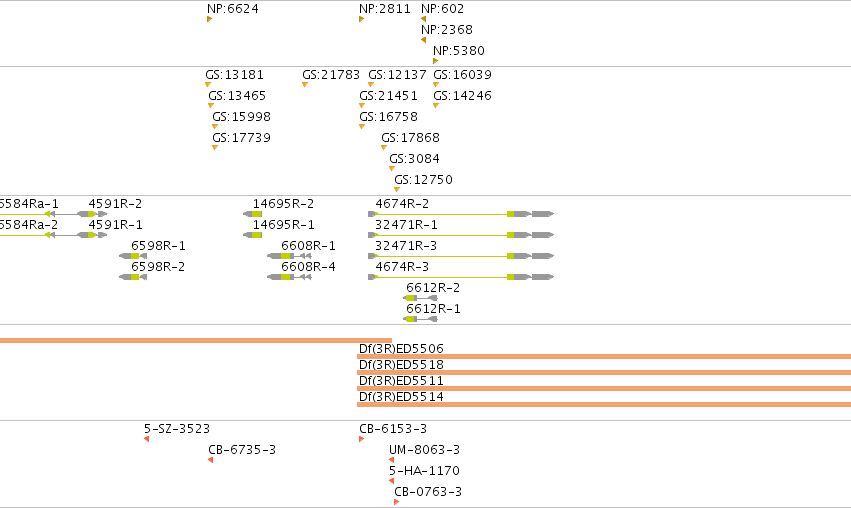The image size is (851, 508).
Task: Select the 32471R-3 transcript line
Action: pyautogui.click(x=461, y=256)
